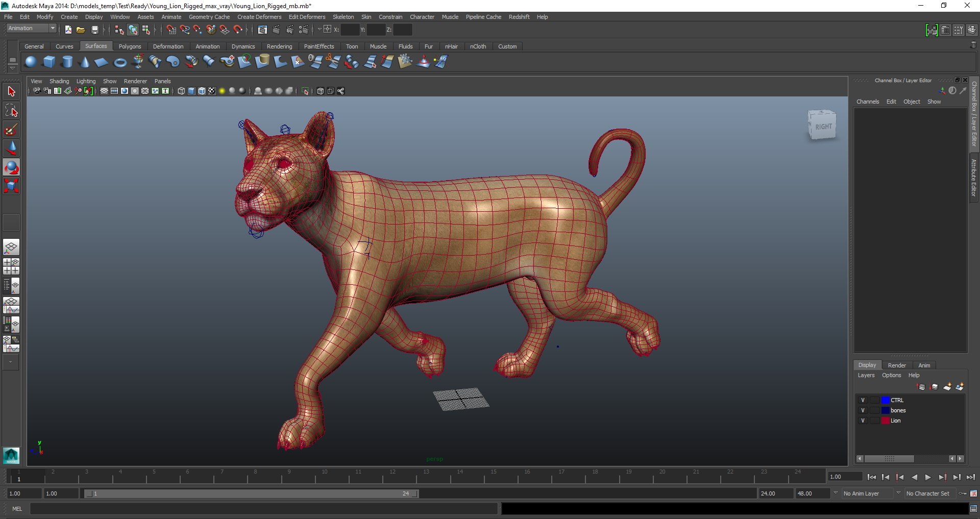980x519 pixels.
Task: Click Channels in the Channel Box
Action: point(868,102)
